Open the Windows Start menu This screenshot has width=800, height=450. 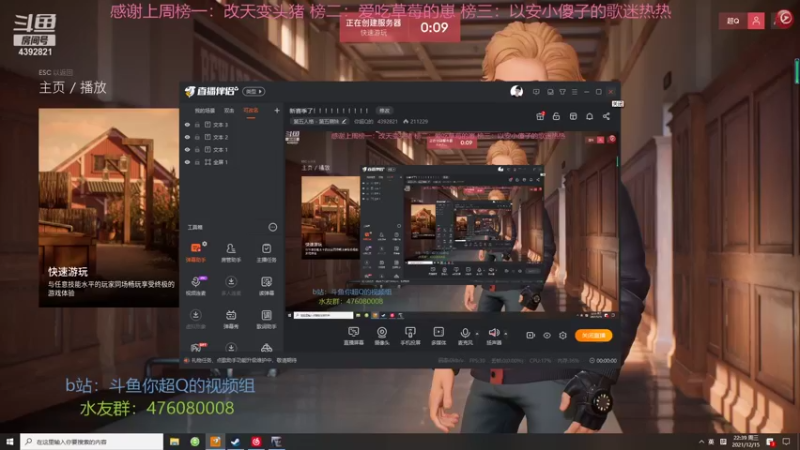[x=10, y=442]
